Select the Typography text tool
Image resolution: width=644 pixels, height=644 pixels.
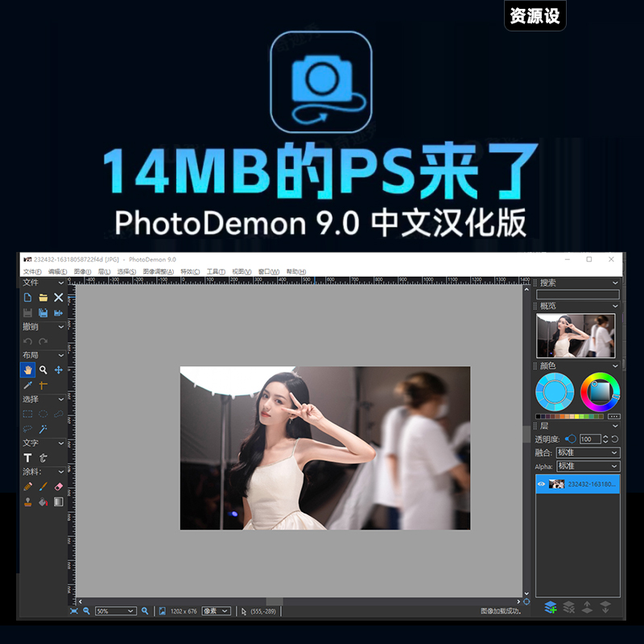click(43, 458)
